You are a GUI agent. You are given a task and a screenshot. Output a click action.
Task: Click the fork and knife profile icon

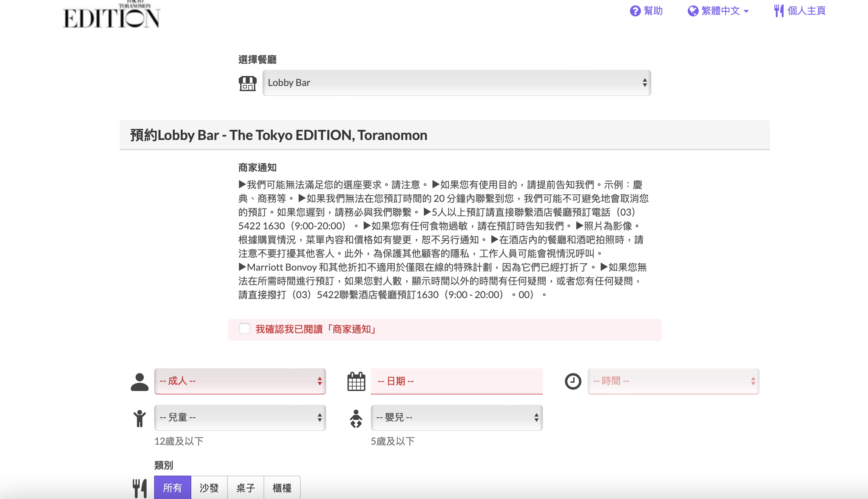[779, 11]
